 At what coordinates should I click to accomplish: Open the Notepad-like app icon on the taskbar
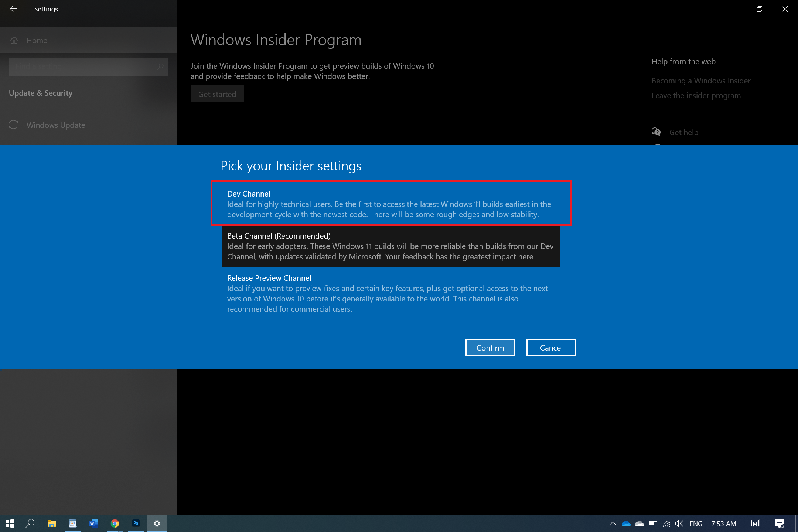(73, 523)
